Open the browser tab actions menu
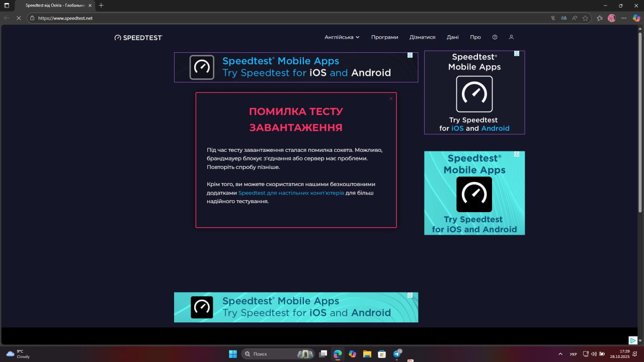The width and height of the screenshot is (644, 362). coord(7,6)
